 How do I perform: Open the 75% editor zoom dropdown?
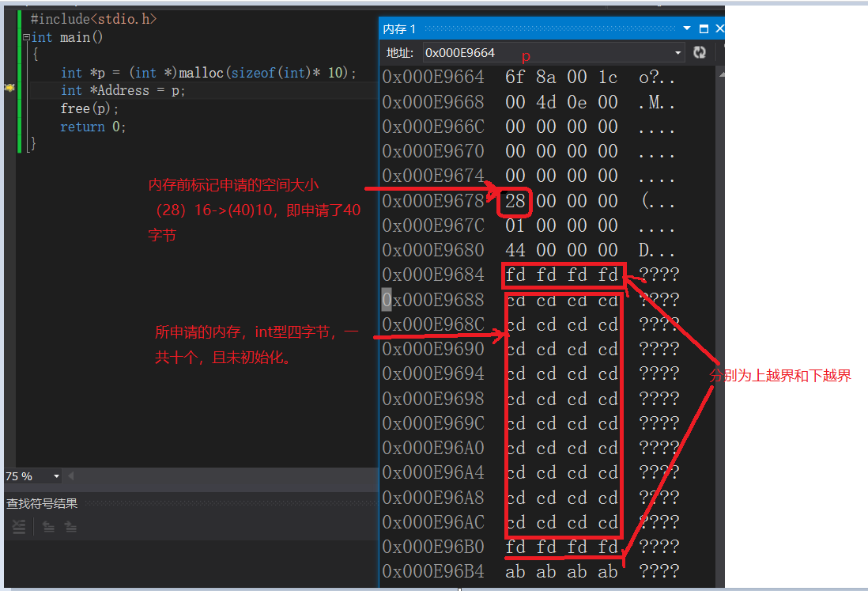click(56, 475)
